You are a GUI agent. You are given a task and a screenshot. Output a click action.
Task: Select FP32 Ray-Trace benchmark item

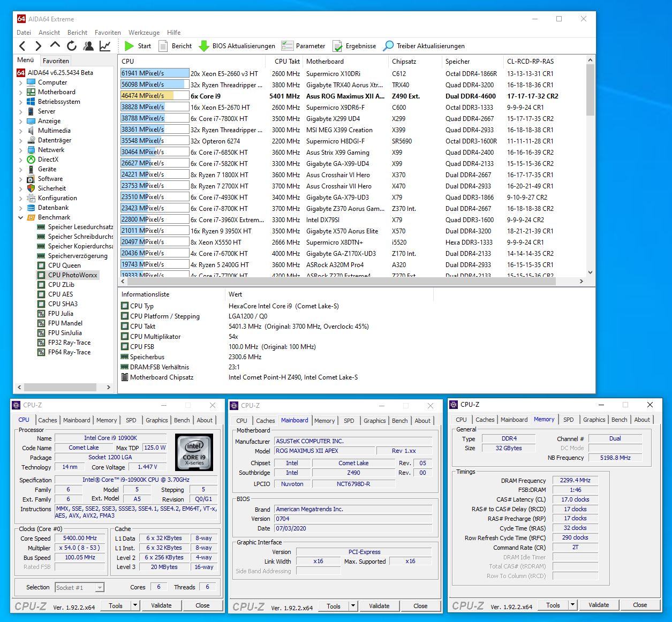point(69,343)
